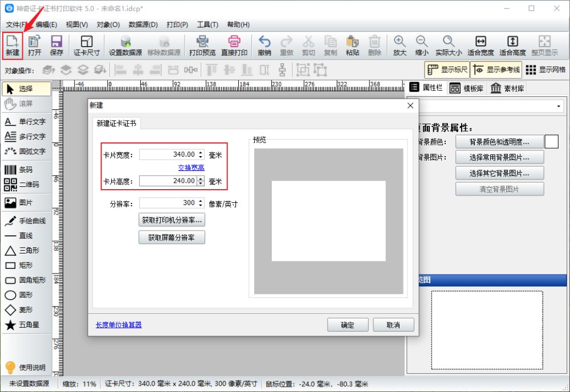Select the 二维码 QR code tool

[x=26, y=185]
